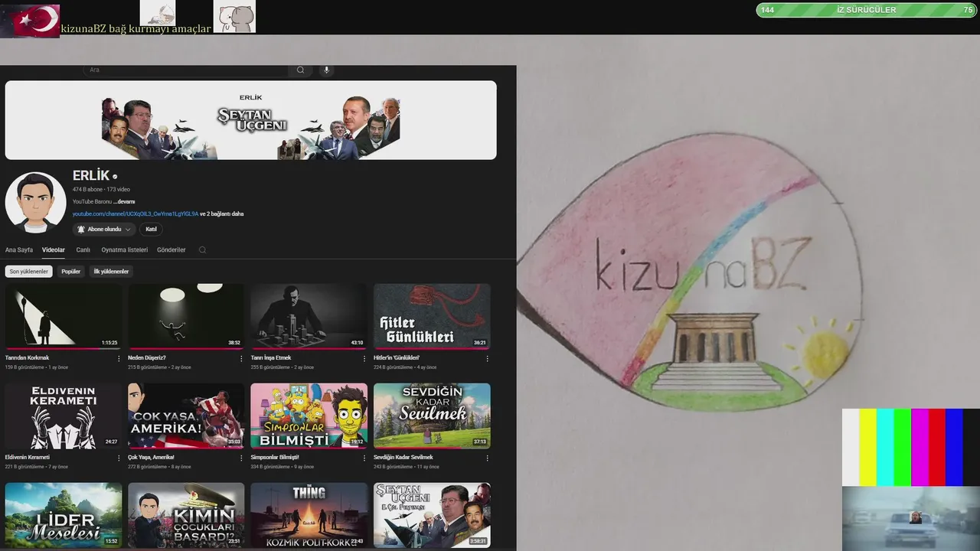Switch to the Oynatma listeleri tab
This screenshot has width=980, height=551.
click(125, 250)
